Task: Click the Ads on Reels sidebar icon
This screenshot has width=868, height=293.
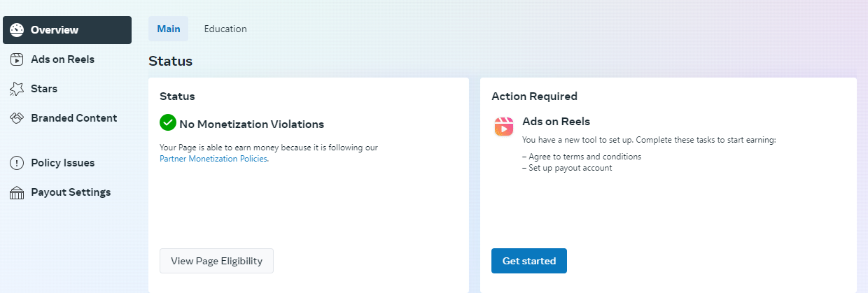Action: click(x=17, y=59)
